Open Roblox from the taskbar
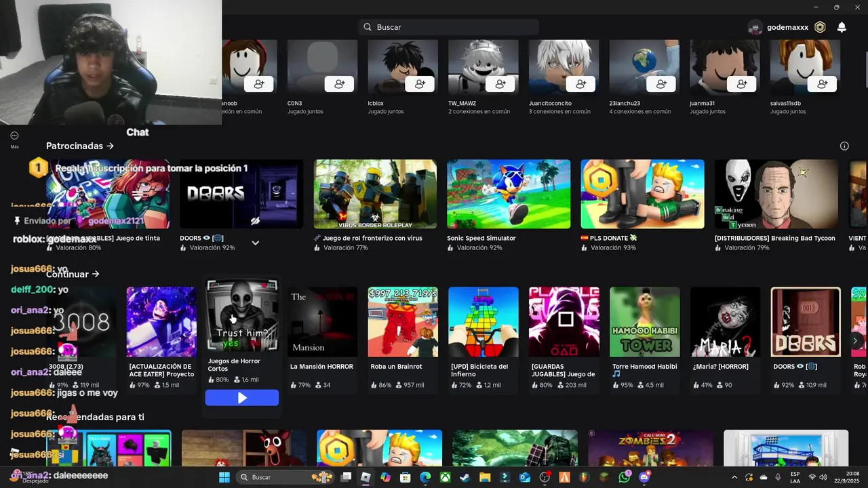 pos(366,477)
